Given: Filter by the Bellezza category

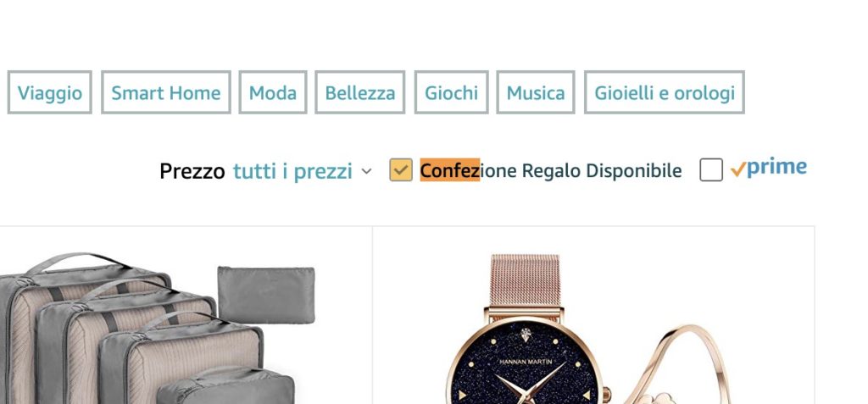Looking at the screenshot, I should coord(359,92).
